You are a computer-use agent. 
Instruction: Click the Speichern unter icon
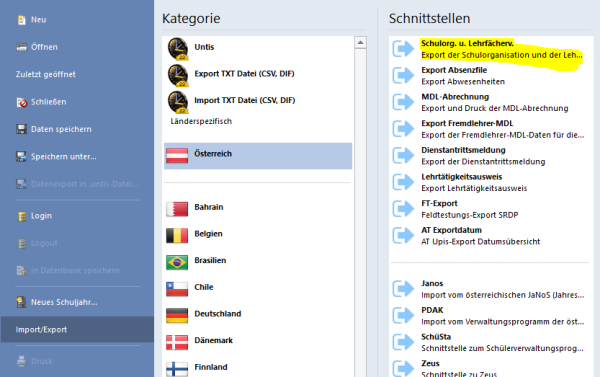click(21, 157)
